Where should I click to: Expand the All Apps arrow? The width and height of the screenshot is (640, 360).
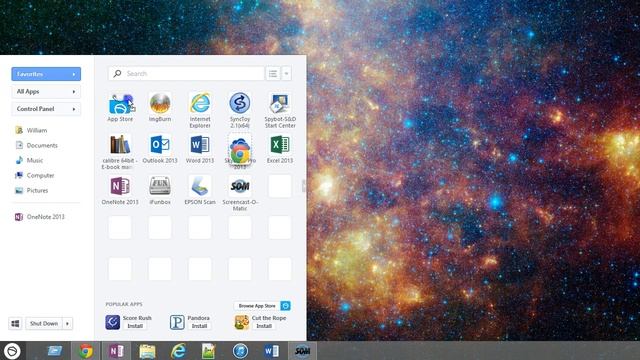click(74, 91)
